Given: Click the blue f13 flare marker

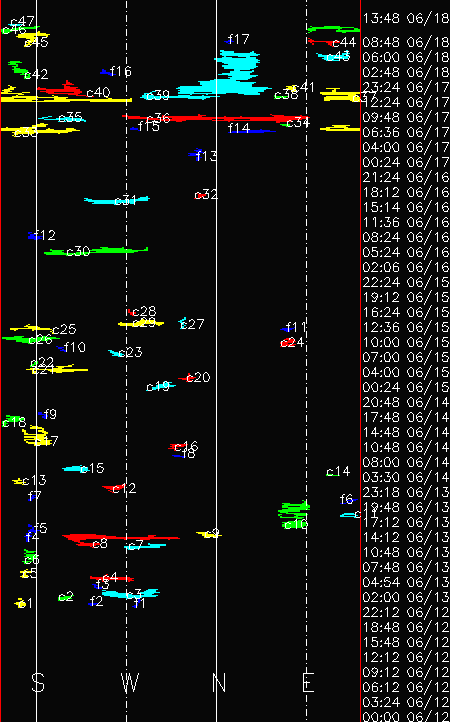Looking at the screenshot, I should [x=195, y=153].
